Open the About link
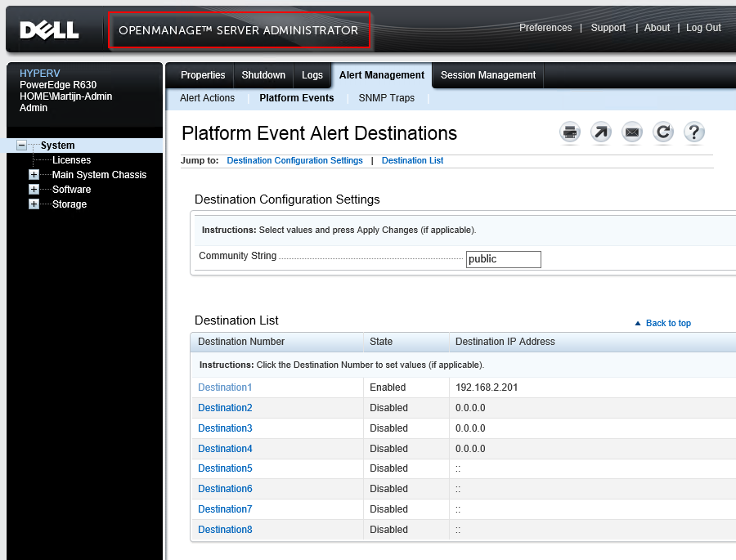Image resolution: width=736 pixels, height=560 pixels. [x=657, y=28]
